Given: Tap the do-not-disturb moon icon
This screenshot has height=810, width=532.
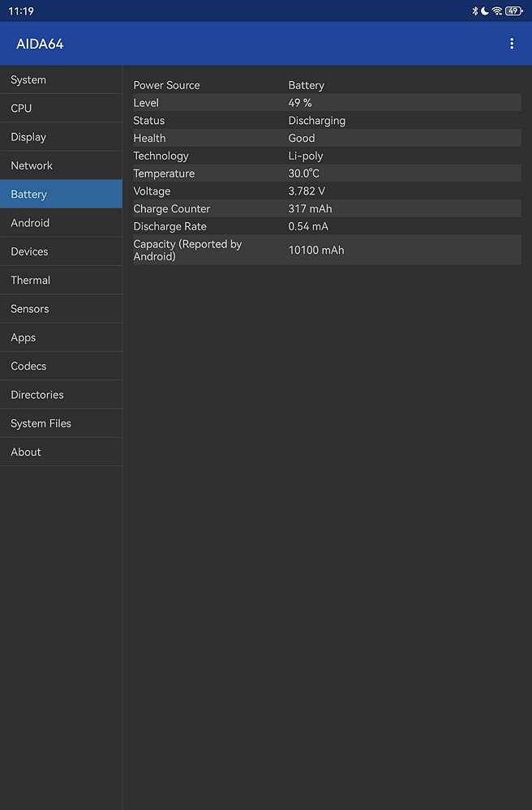Looking at the screenshot, I should point(485,11).
